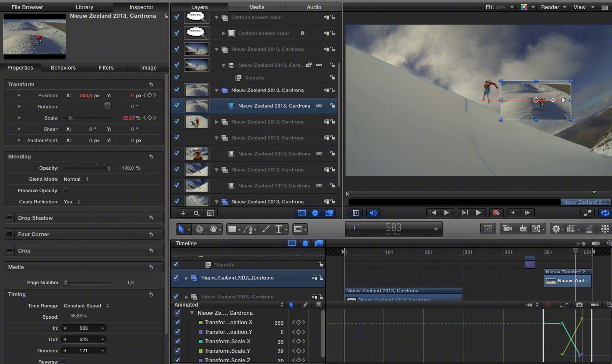The height and width of the screenshot is (364, 612).
Task: Open the Blend Mode dropdown
Action: click(x=76, y=179)
